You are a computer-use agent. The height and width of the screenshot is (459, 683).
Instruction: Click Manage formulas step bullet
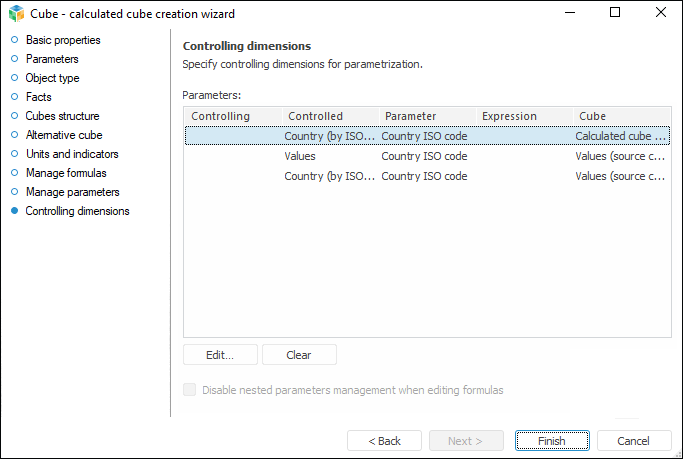tap(14, 173)
